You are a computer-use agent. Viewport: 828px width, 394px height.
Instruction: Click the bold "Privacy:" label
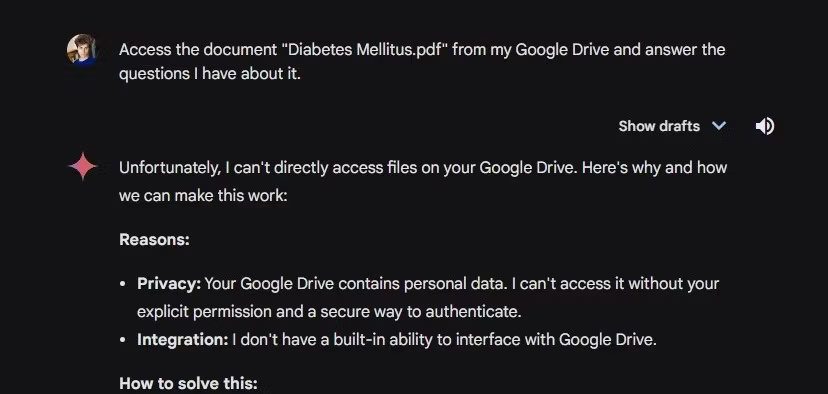[x=169, y=284]
